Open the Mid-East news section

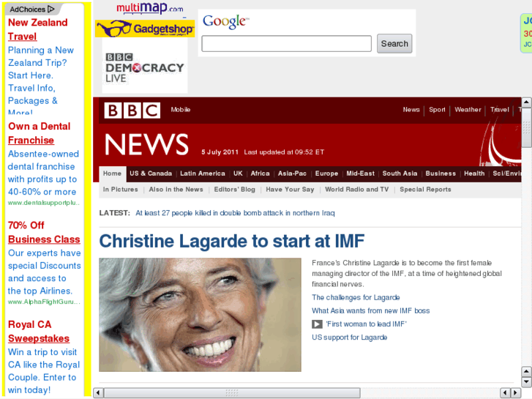tap(360, 174)
